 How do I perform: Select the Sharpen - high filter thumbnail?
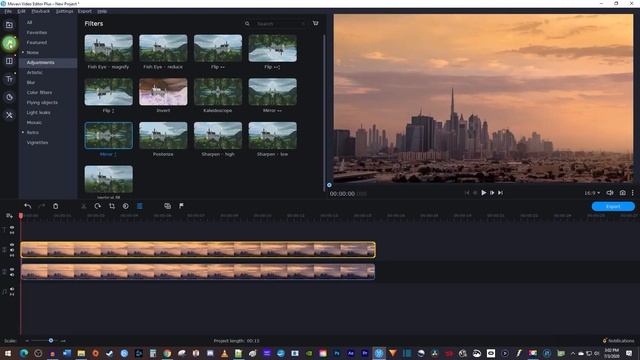click(218, 136)
